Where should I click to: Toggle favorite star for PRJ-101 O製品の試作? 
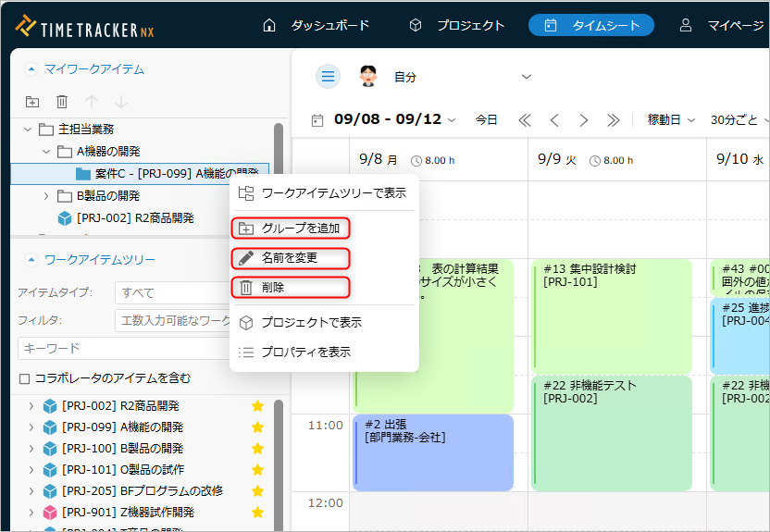(x=258, y=470)
